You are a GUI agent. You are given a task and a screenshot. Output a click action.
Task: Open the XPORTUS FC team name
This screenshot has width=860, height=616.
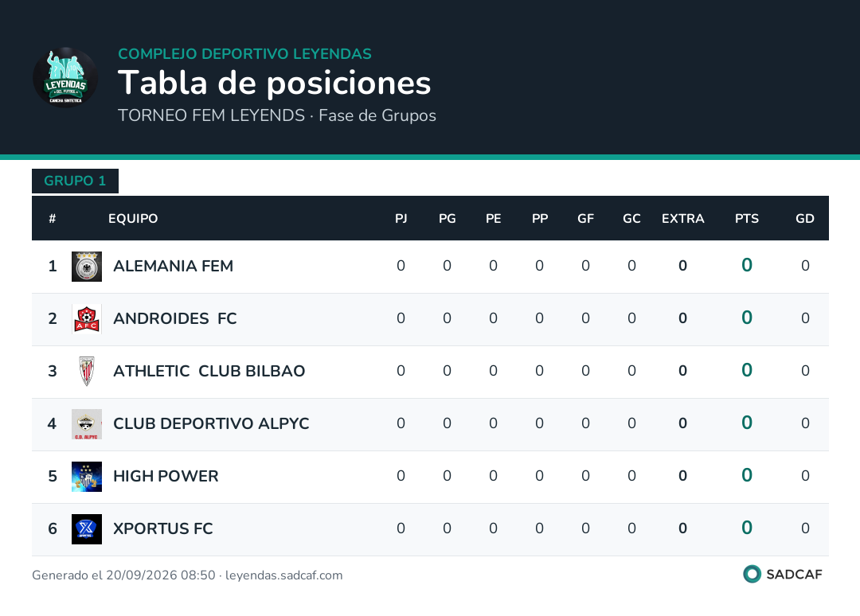(163, 529)
